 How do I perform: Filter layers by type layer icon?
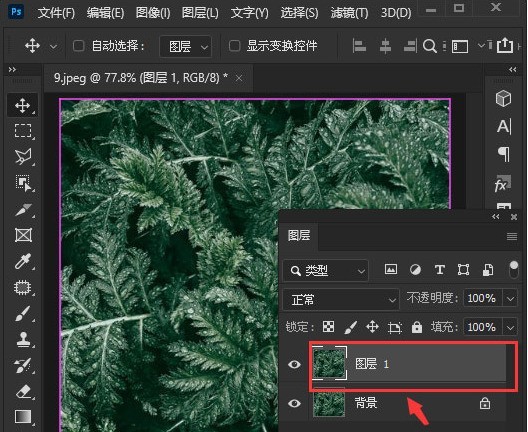[x=439, y=270]
